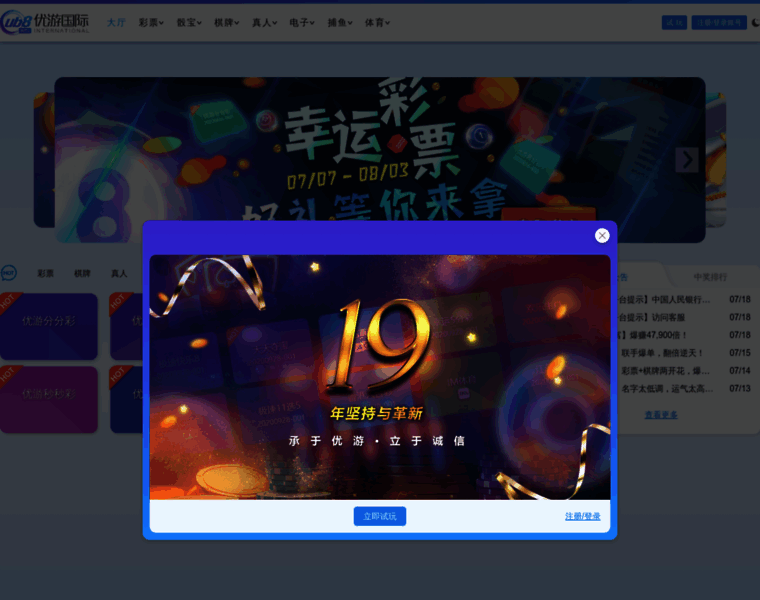
Task: Expand the 棋牌 dropdown in top navigation
Action: [226, 22]
